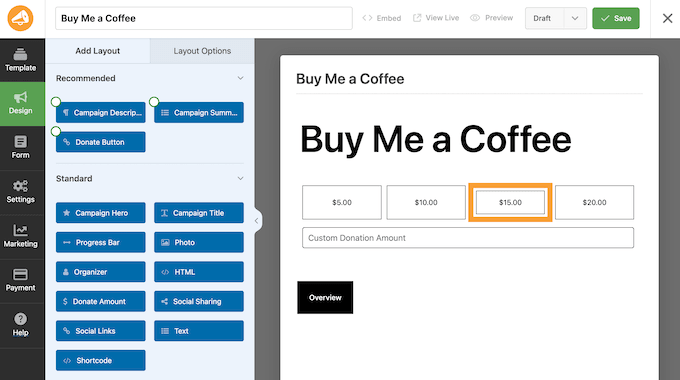Toggle circle indicator on Campaign Description
680x380 pixels.
click(56, 102)
